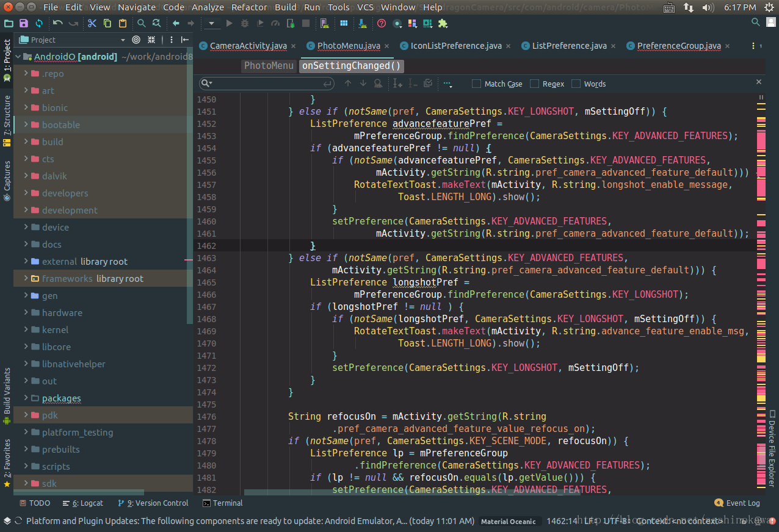Image resolution: width=779 pixels, height=532 pixels.
Task: Open the Refactor menu
Action: pos(249,7)
